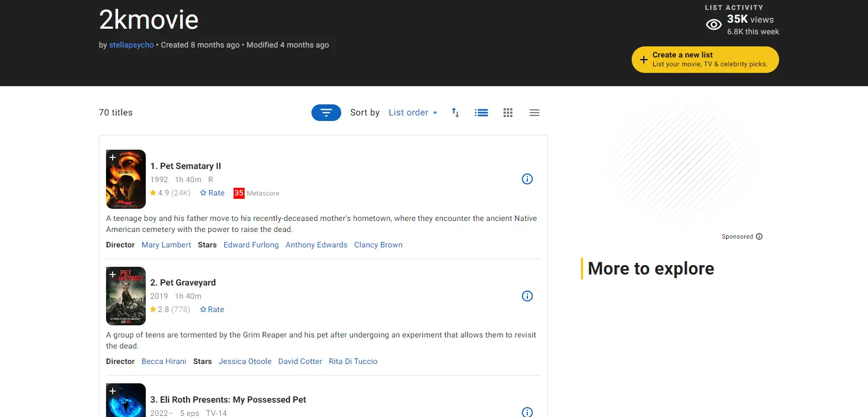View actor David Cotter

[300, 361]
